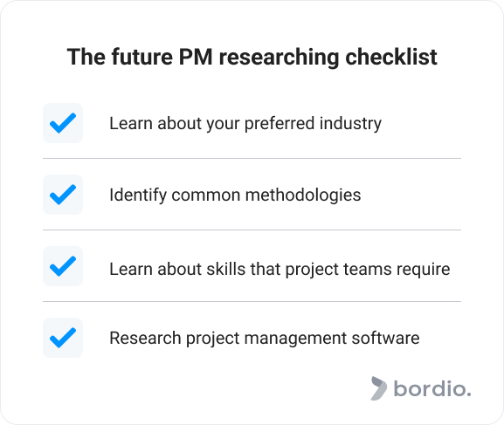The width and height of the screenshot is (504, 425).
Task: Click the word industry in first item
Action: pos(350,124)
